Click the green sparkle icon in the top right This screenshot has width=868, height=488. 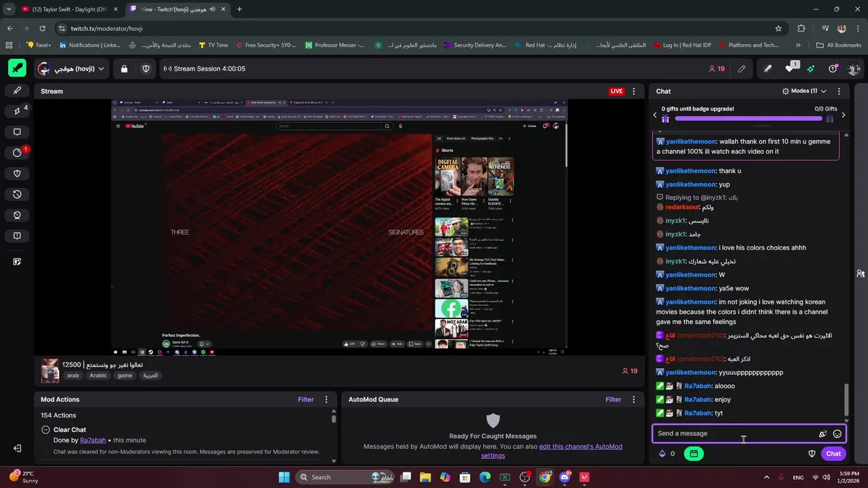pyautogui.click(x=811, y=68)
